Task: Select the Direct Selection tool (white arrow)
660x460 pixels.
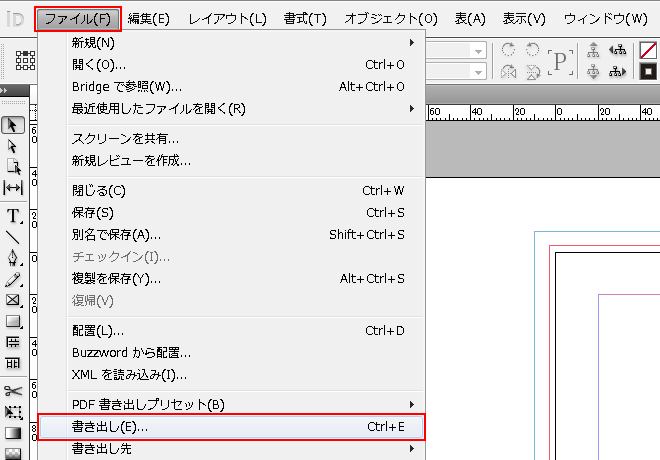Action: [14, 146]
